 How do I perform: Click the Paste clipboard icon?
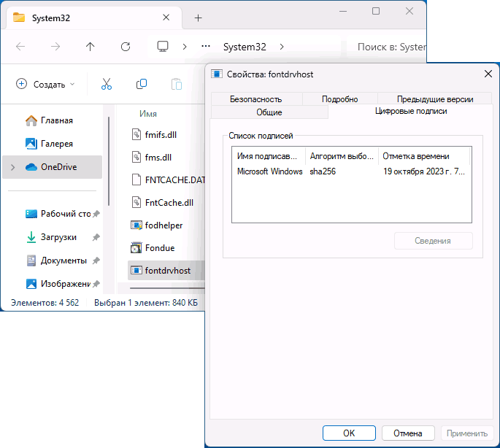point(177,84)
